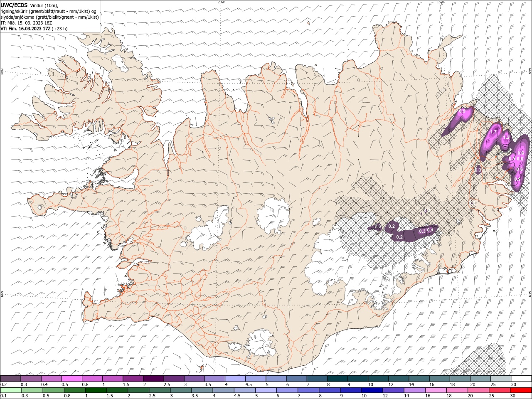Viewport: 532px width, 399px height.
Task: Click the lavender snow swatch between 4 and 4.5
Action: coord(235,379)
